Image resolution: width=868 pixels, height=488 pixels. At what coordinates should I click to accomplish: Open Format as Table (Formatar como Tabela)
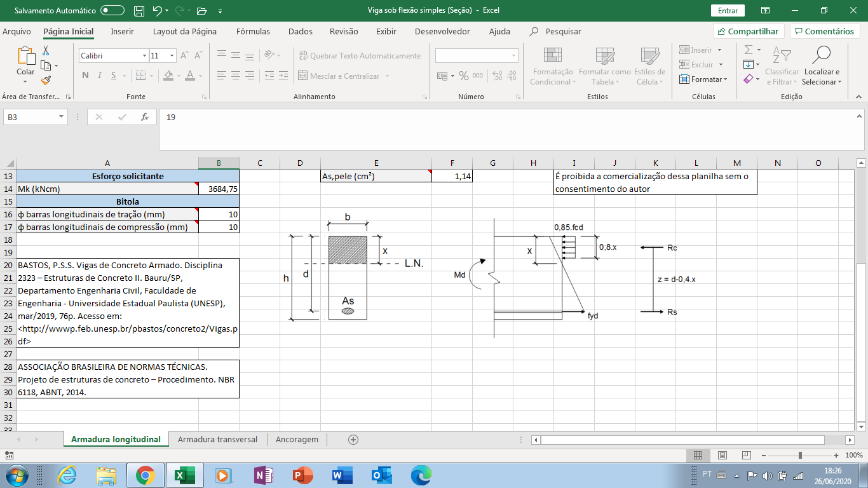[x=604, y=65]
